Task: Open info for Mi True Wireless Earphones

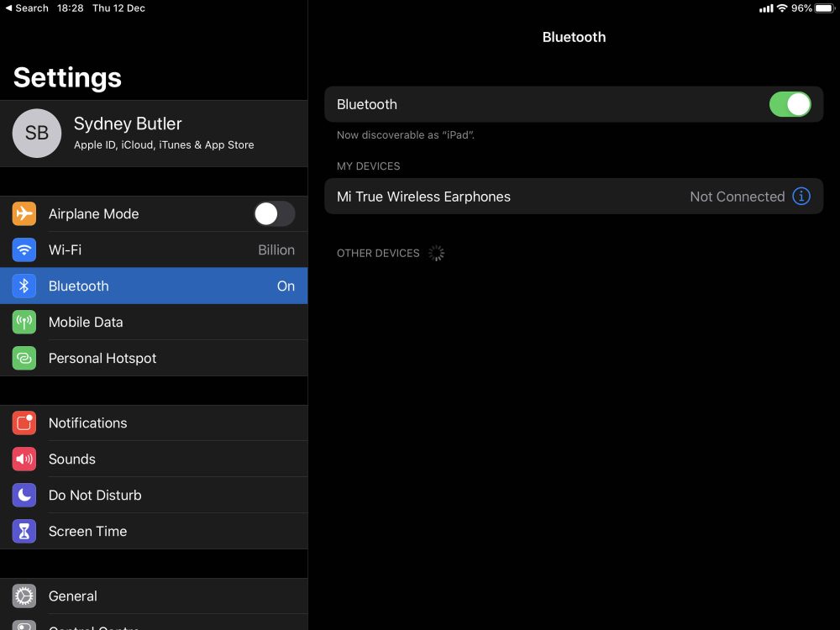Action: 801,197
